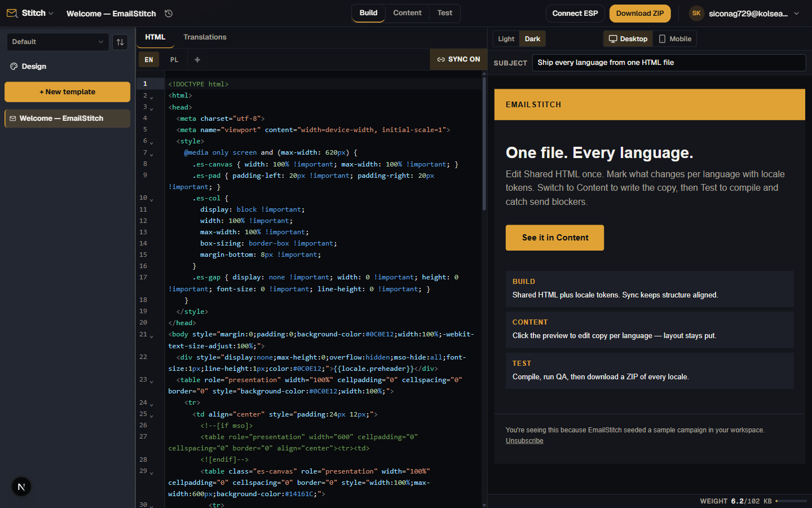Click the meta charset code line
This screenshot has width=812, height=508.
pos(220,119)
